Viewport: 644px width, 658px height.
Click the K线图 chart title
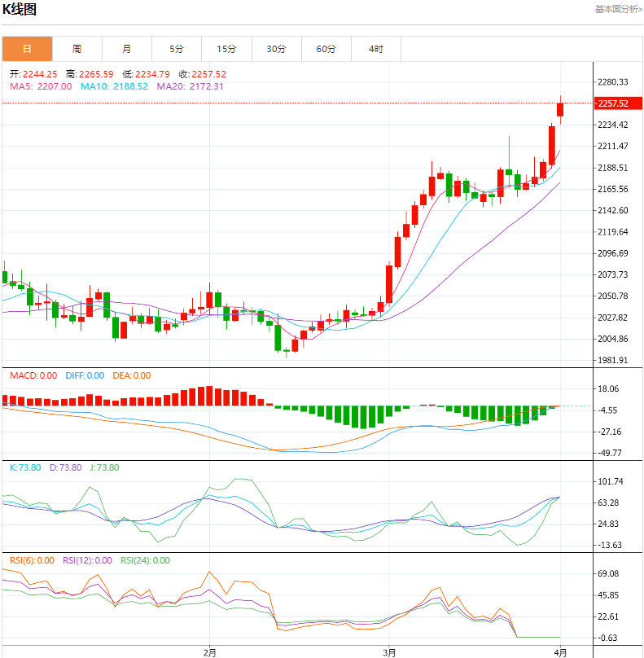[x=20, y=9]
